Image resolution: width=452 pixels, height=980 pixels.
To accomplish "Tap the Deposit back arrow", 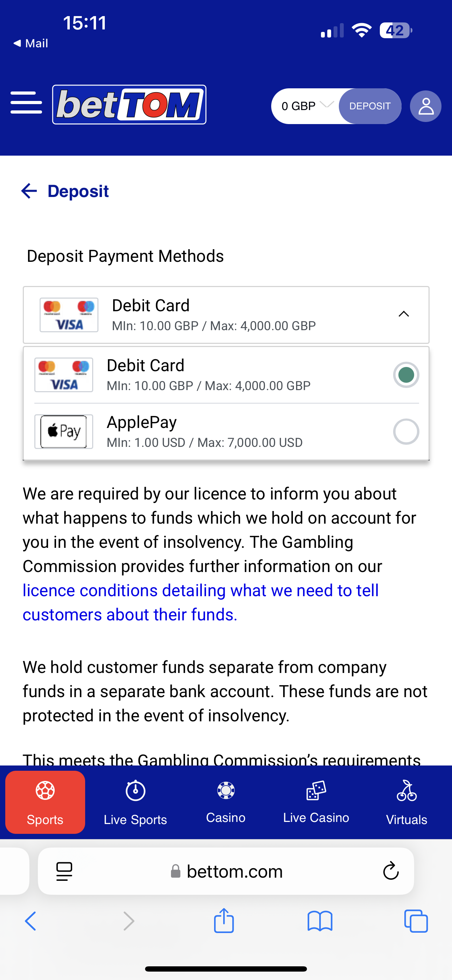I will (29, 191).
